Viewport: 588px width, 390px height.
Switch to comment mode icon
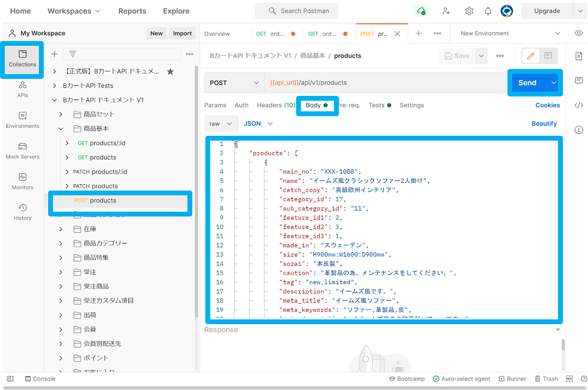[x=548, y=56]
